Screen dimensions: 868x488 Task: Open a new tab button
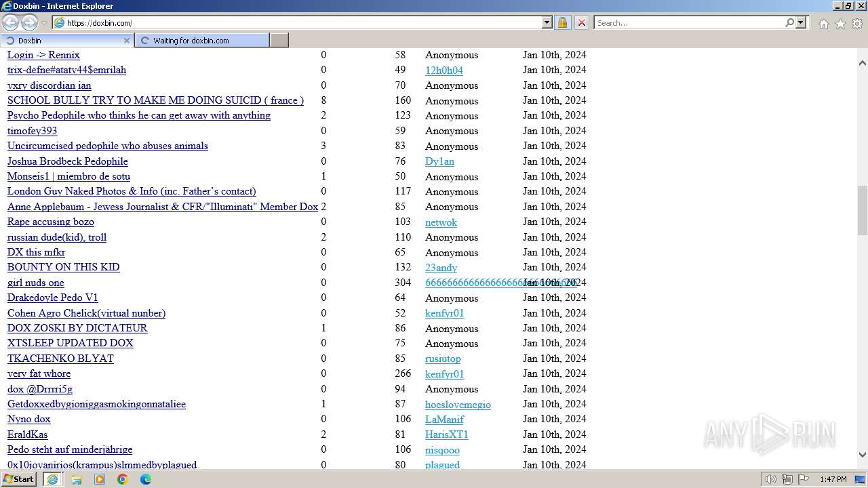[x=279, y=41]
